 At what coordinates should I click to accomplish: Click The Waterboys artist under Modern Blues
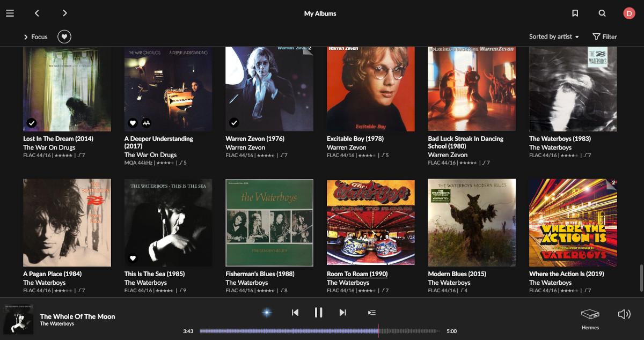tap(449, 283)
